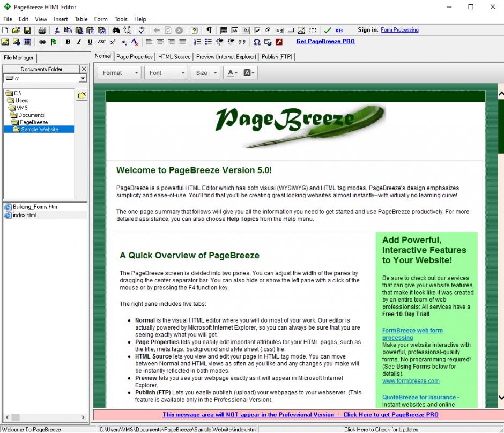Toggle subscript formatting
The width and height of the screenshot is (504, 433).
pos(124,42)
